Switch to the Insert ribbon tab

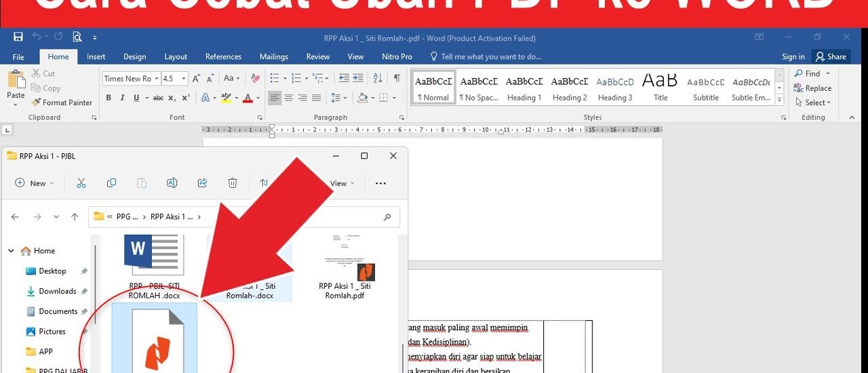click(96, 57)
